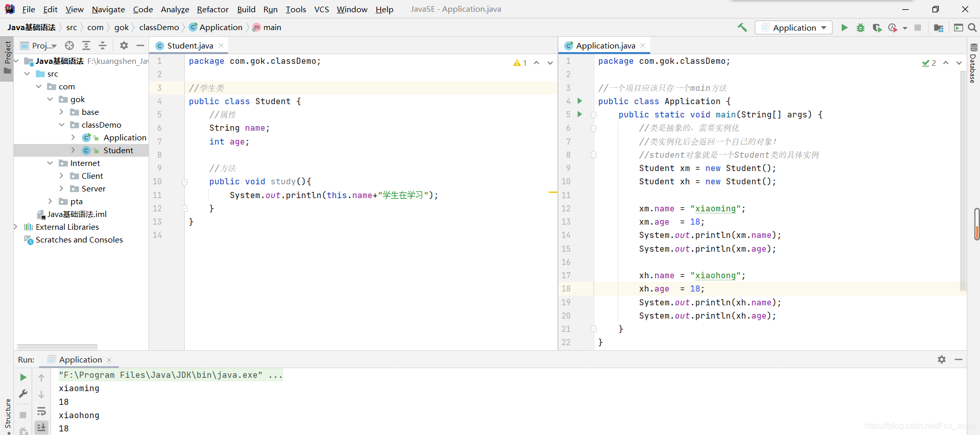Go to previous highlighted error in Application.java
This screenshot has height=435, width=980.
click(x=946, y=63)
